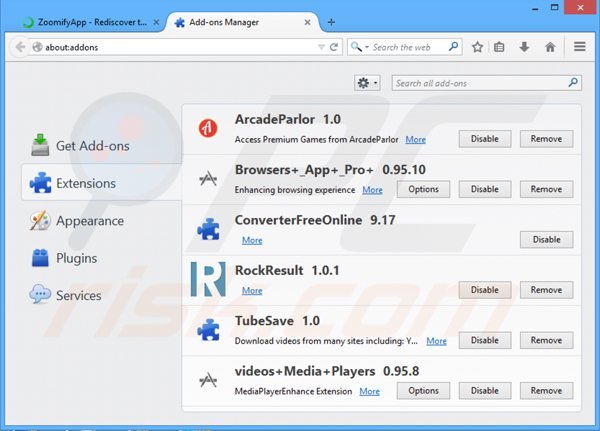Go to the home page icon
This screenshot has width=600, height=431.
pyautogui.click(x=550, y=47)
